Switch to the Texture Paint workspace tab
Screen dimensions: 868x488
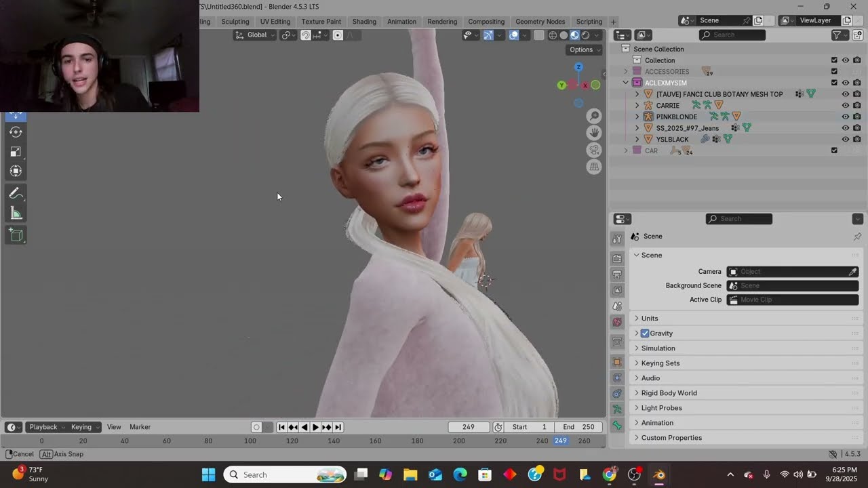[321, 22]
